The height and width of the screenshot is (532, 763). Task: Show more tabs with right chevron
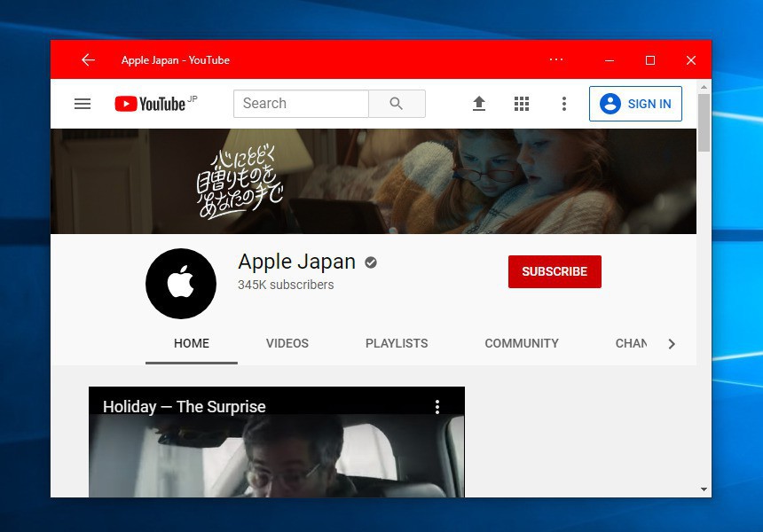pyautogui.click(x=672, y=344)
